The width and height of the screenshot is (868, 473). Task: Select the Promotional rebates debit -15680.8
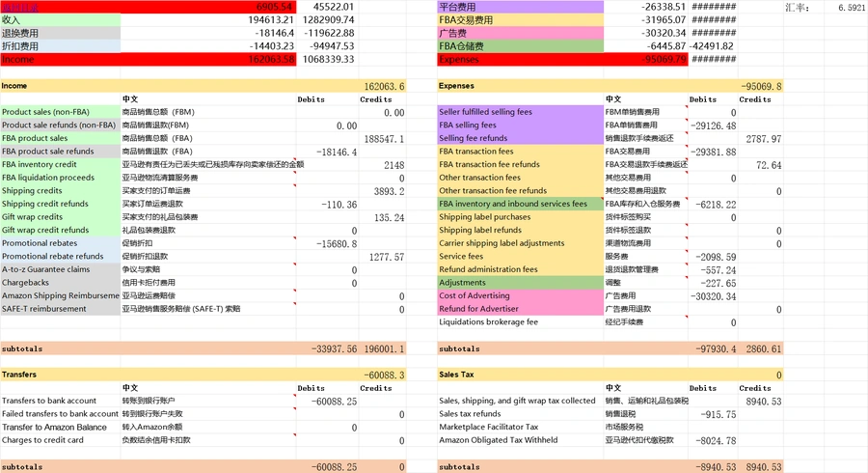tap(337, 243)
